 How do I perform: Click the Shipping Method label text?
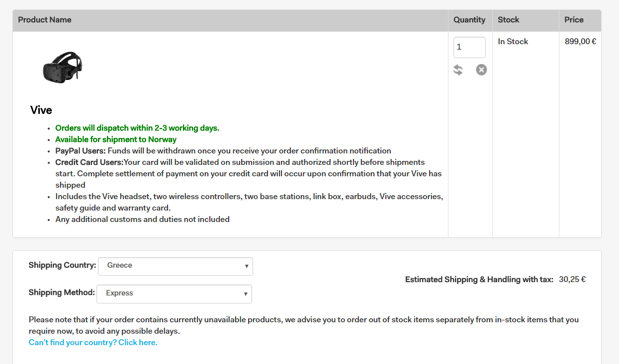62,292
